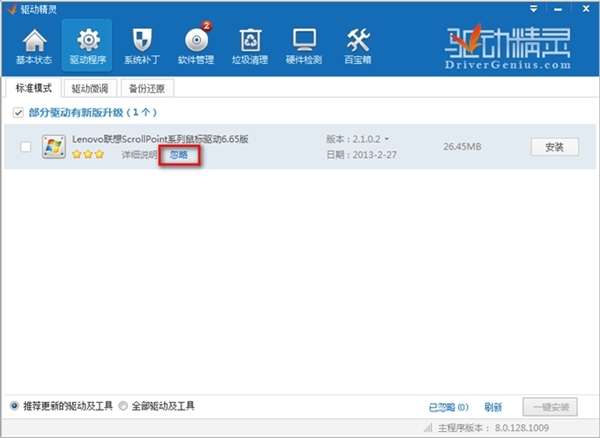Click the Lenovo联想ScrollPoint系列鼠标驱动6.65版 title
This screenshot has height=438, width=600.
click(160, 139)
